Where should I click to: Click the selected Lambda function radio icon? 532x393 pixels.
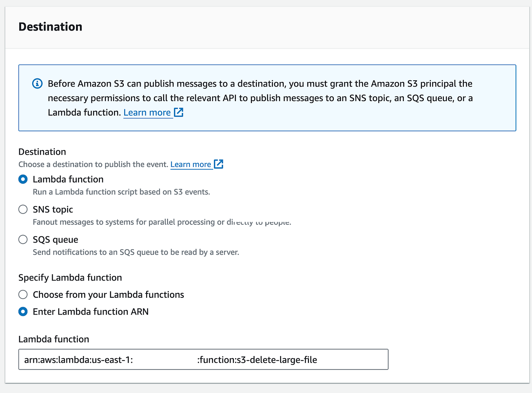(23, 179)
